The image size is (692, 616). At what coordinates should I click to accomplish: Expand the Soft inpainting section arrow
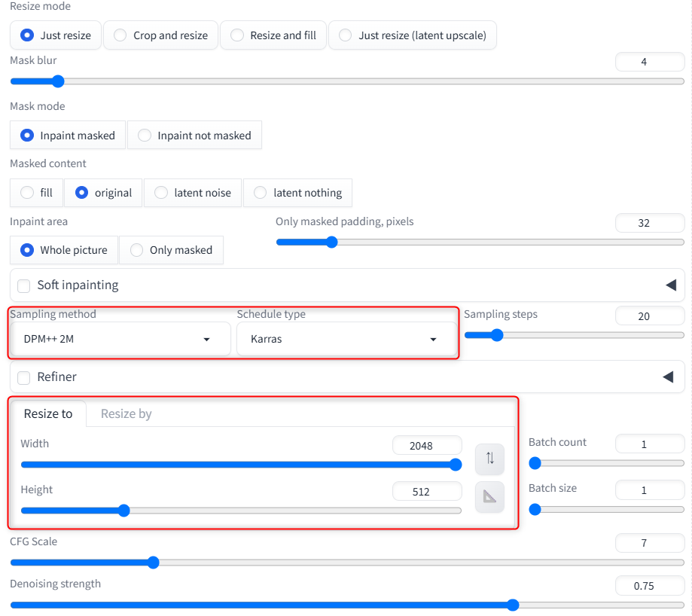[x=670, y=285]
